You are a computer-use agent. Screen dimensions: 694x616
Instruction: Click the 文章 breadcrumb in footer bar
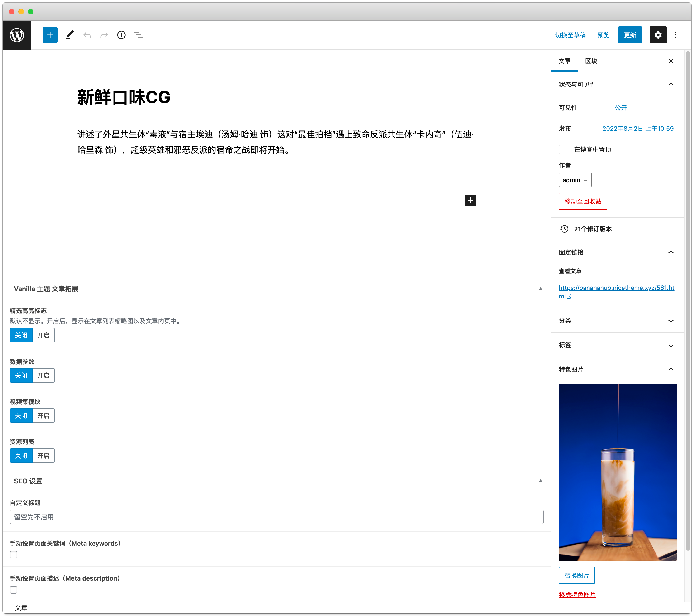point(21,608)
